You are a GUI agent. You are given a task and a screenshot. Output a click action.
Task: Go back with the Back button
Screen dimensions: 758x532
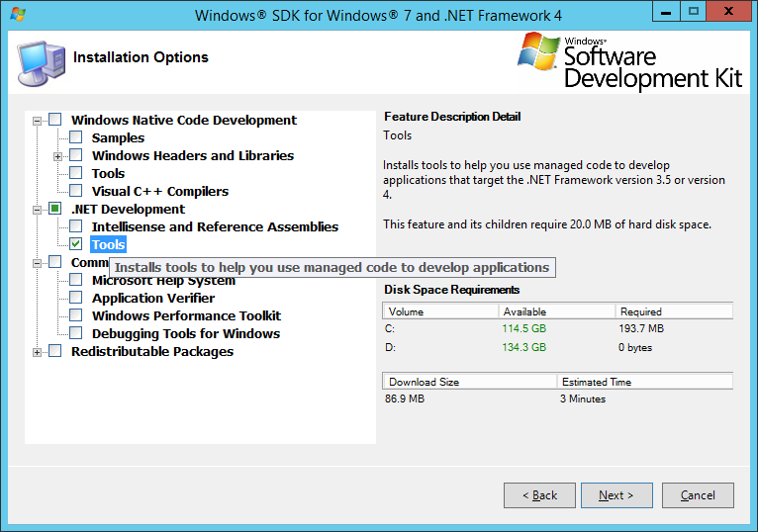(539, 495)
